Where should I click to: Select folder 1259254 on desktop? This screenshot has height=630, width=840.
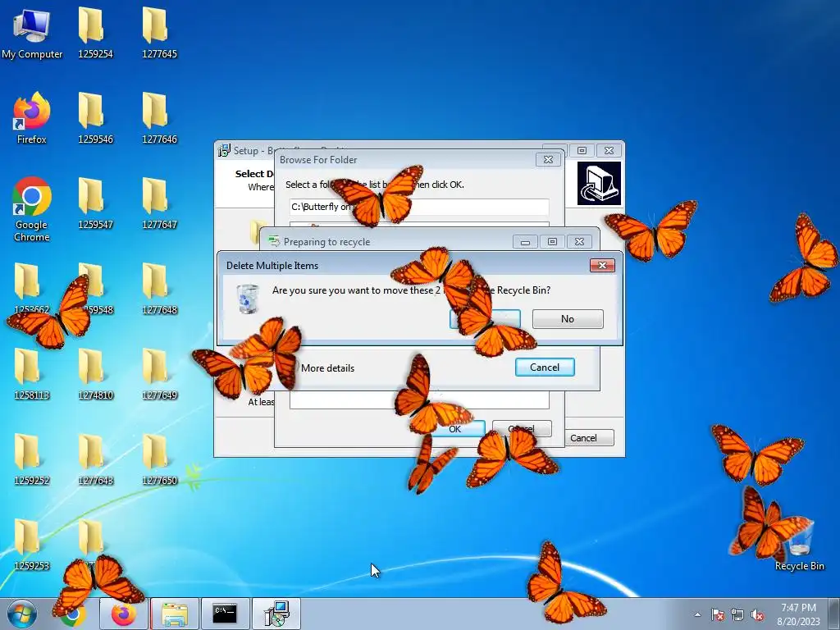(95, 33)
